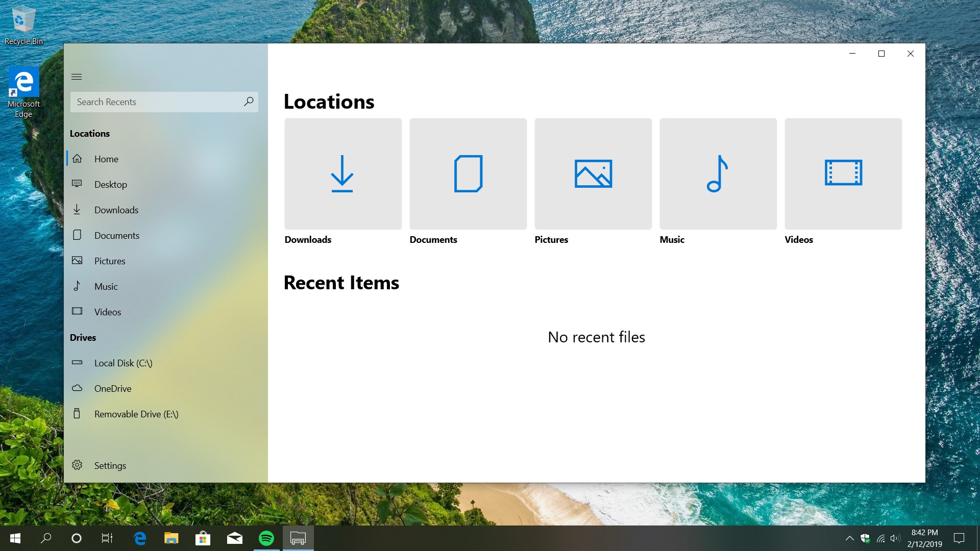This screenshot has height=551, width=980.
Task: Open the large Videos tile
Action: tap(843, 174)
